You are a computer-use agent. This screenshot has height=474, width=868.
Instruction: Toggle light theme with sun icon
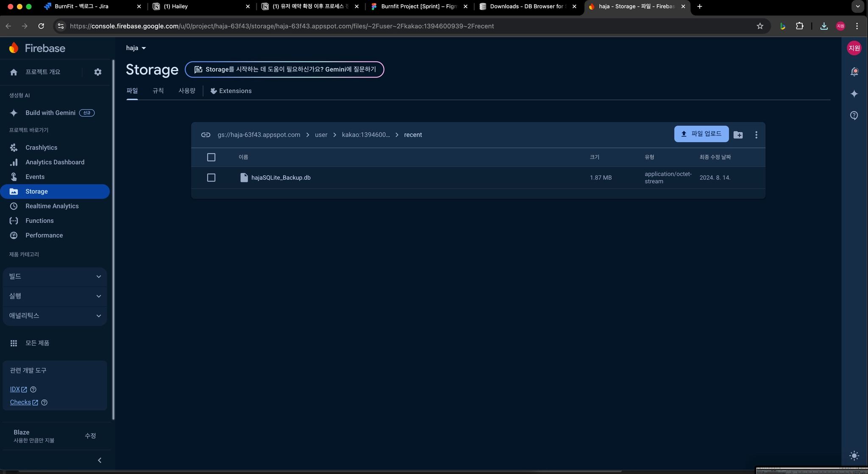tap(854, 456)
